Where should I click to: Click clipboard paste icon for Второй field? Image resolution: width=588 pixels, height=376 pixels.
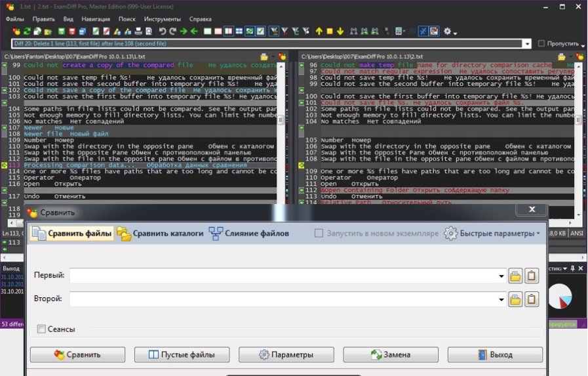click(x=532, y=299)
